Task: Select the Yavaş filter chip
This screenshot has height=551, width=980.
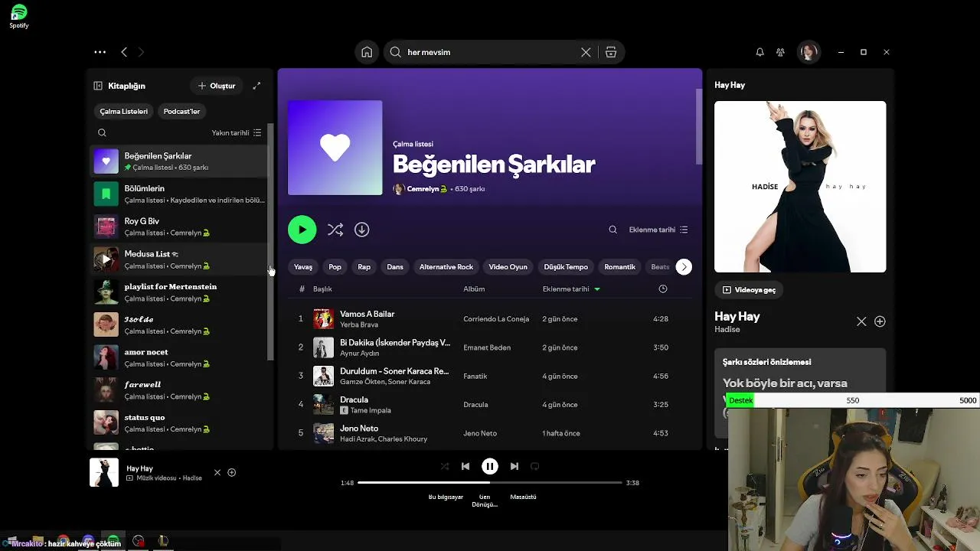Action: (303, 267)
